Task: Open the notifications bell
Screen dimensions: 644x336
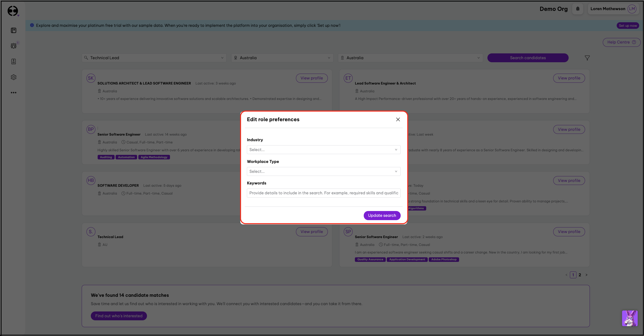Action: pos(577,9)
